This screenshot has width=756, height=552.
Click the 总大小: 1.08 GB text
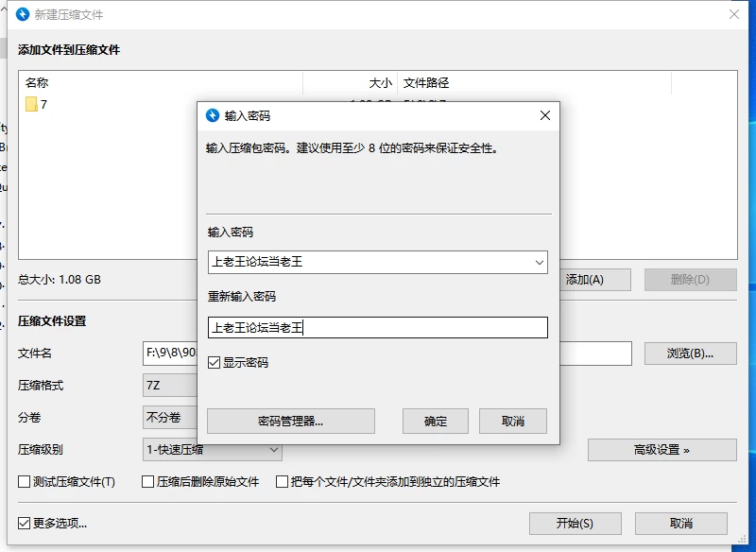pyautogui.click(x=60, y=280)
